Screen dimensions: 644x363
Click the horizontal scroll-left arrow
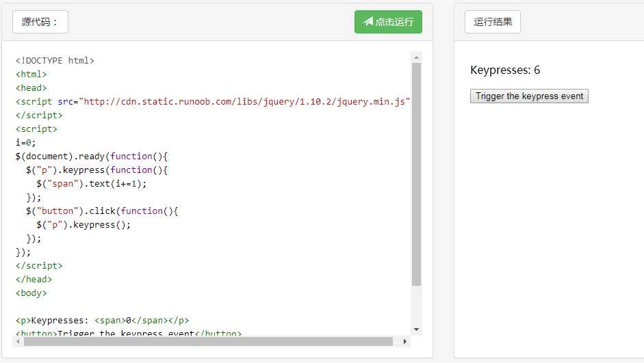click(x=18, y=341)
